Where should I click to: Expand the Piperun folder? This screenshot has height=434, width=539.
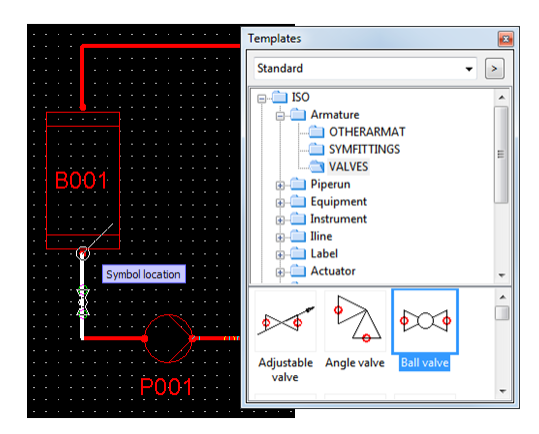[x=280, y=186]
